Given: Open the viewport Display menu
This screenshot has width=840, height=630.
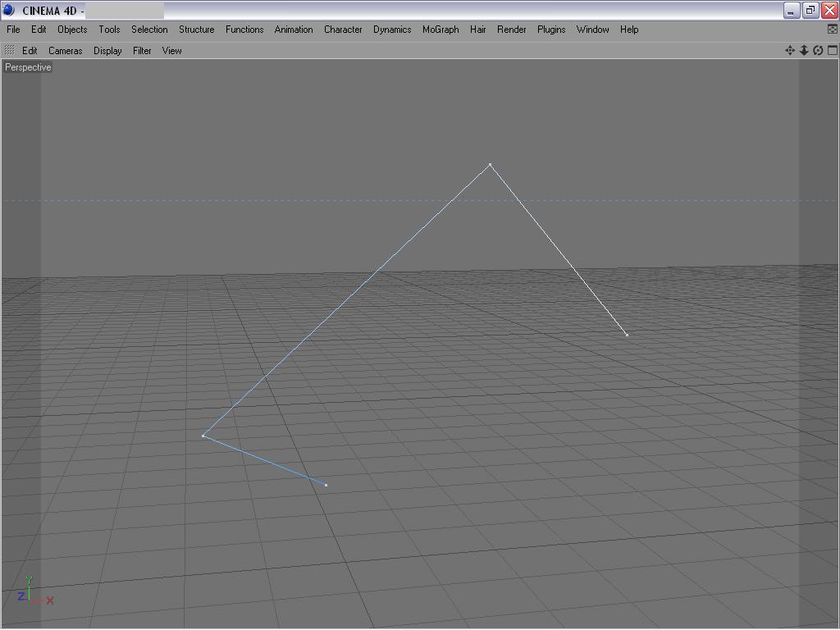Looking at the screenshot, I should tap(107, 51).
